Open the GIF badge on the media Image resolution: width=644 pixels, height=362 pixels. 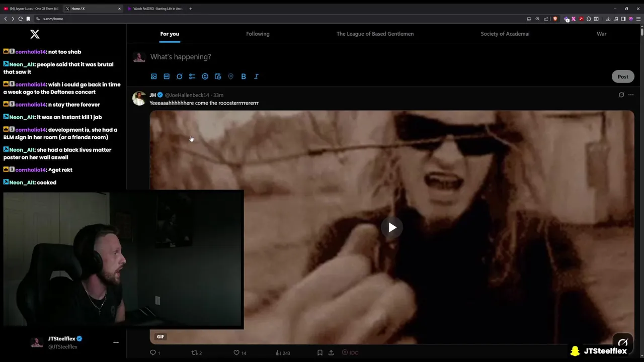click(160, 337)
